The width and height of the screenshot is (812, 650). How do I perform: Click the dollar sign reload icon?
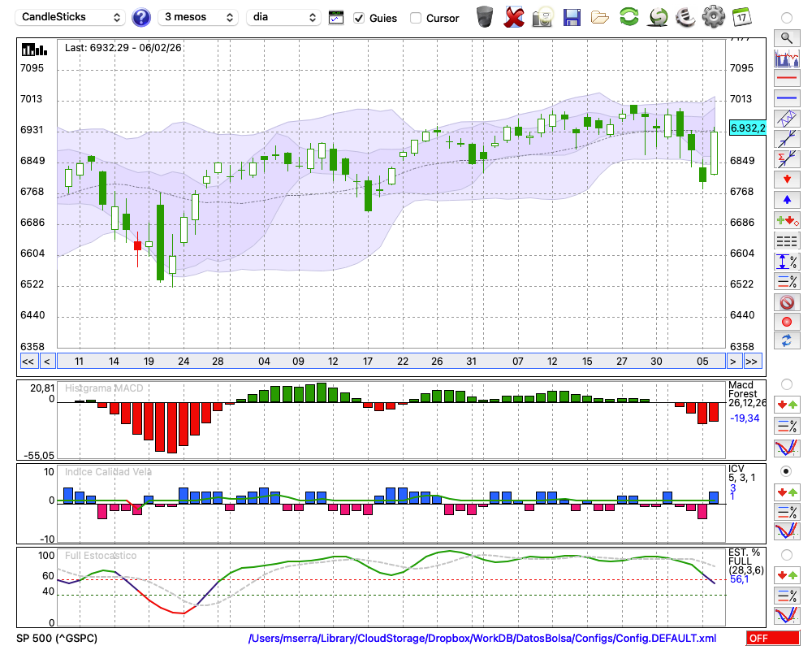click(659, 17)
